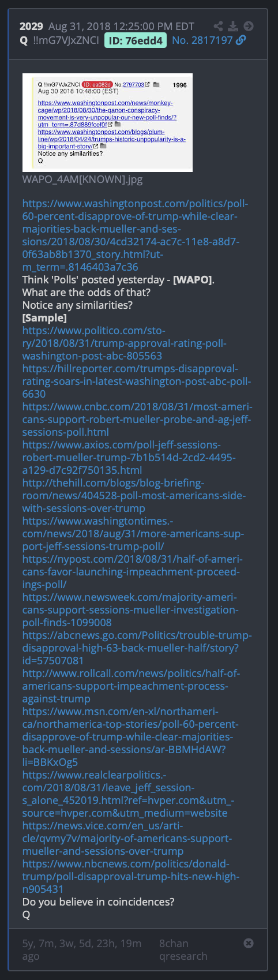Open the hillreporter.com disapproval rating link

click(x=137, y=381)
